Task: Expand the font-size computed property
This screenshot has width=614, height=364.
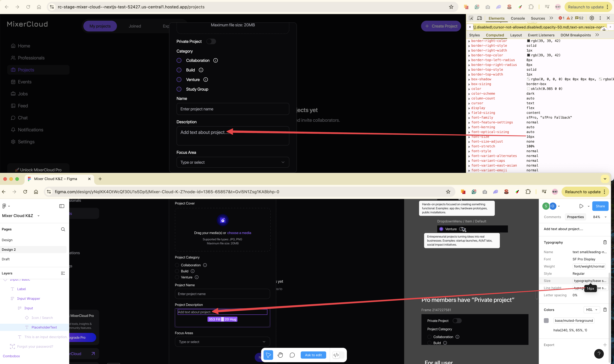Action: click(x=469, y=137)
